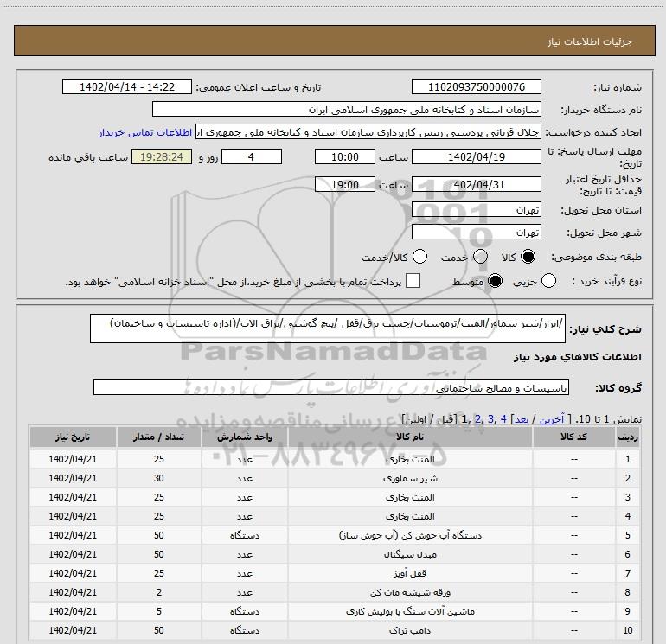
Task: Open the اطلاعات تماس خریدار link
Action: pos(145,132)
